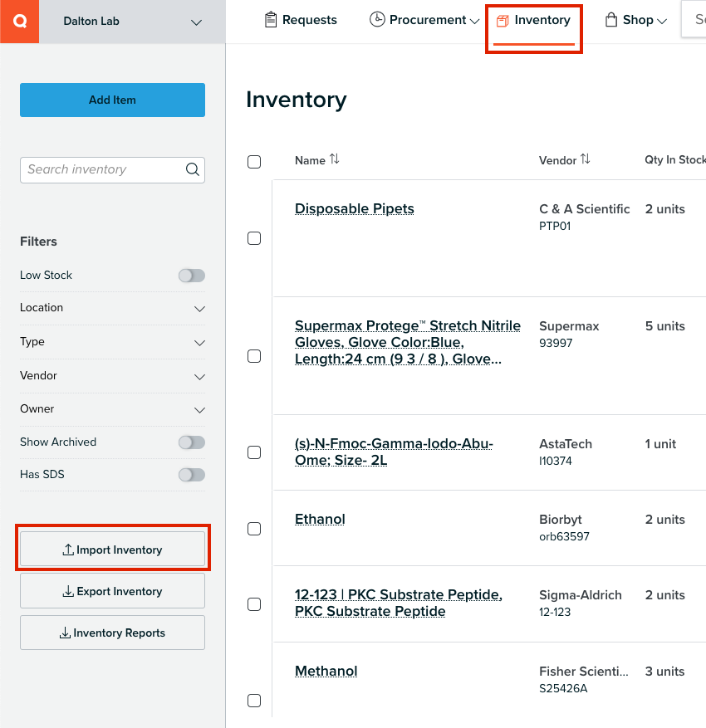This screenshot has height=728, width=706.
Task: Click the catalog number orb63597
Action: pyautogui.click(x=564, y=537)
